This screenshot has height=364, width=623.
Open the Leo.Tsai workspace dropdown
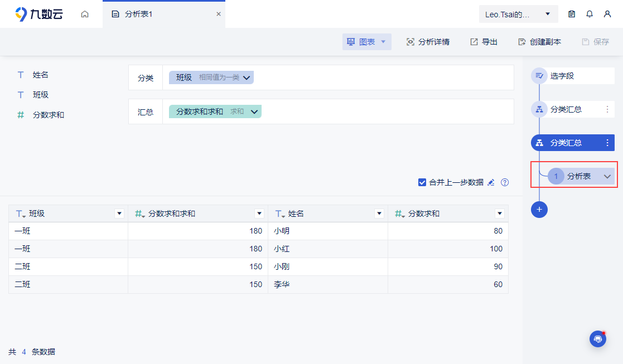tap(518, 14)
